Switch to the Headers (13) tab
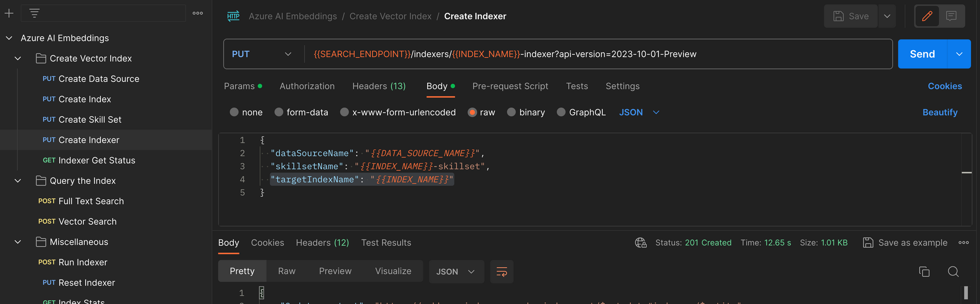 pyautogui.click(x=379, y=86)
